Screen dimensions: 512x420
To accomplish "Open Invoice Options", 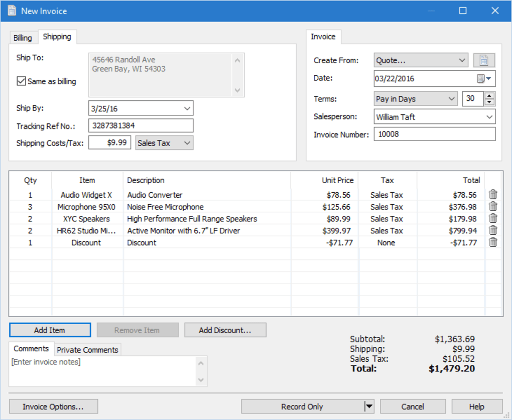I will coord(53,406).
